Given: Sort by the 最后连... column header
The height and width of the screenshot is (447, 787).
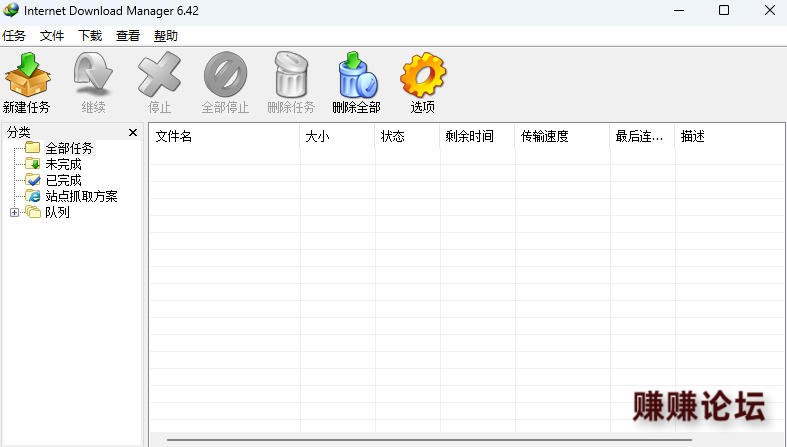Looking at the screenshot, I should pos(642,136).
